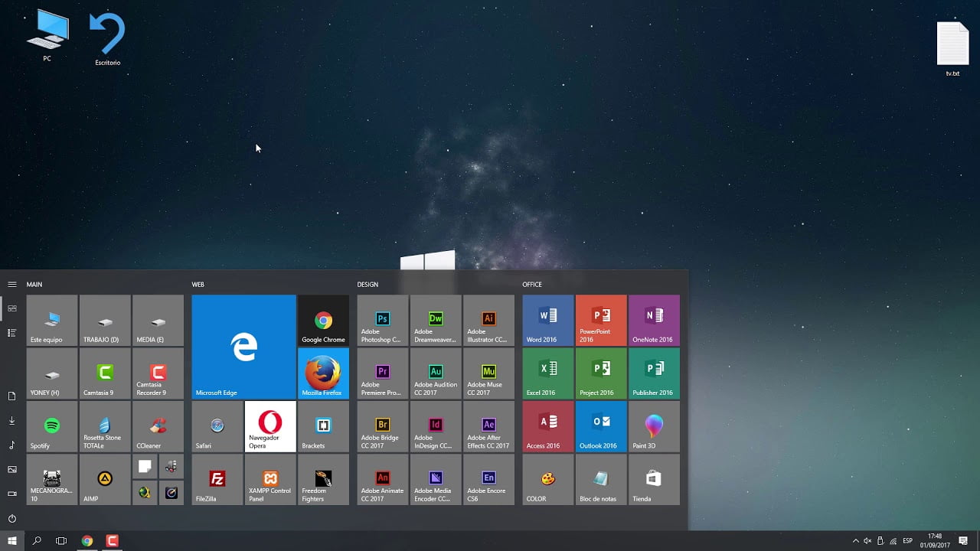Launch Word 2016 tile
This screenshot has width=980, height=551.
point(548,320)
